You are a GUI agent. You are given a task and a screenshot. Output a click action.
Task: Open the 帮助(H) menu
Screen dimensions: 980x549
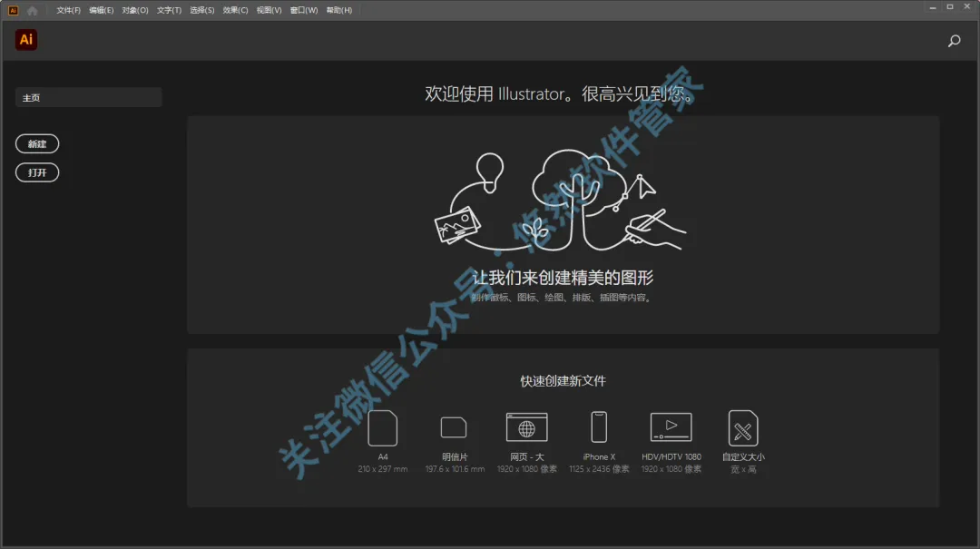(x=338, y=11)
